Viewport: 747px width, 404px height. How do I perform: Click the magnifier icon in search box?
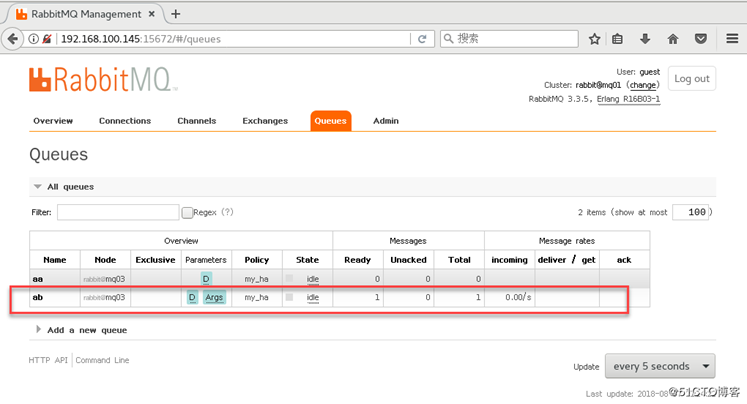(x=449, y=39)
